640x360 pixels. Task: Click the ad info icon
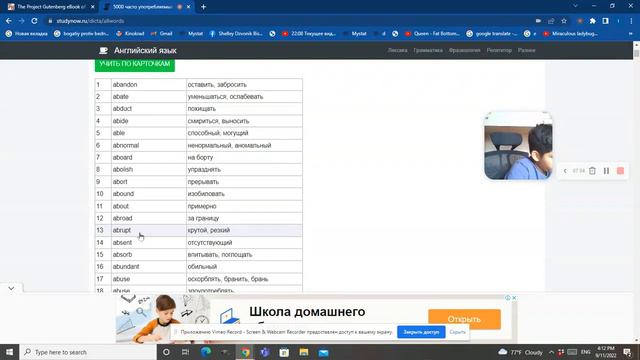click(x=508, y=298)
